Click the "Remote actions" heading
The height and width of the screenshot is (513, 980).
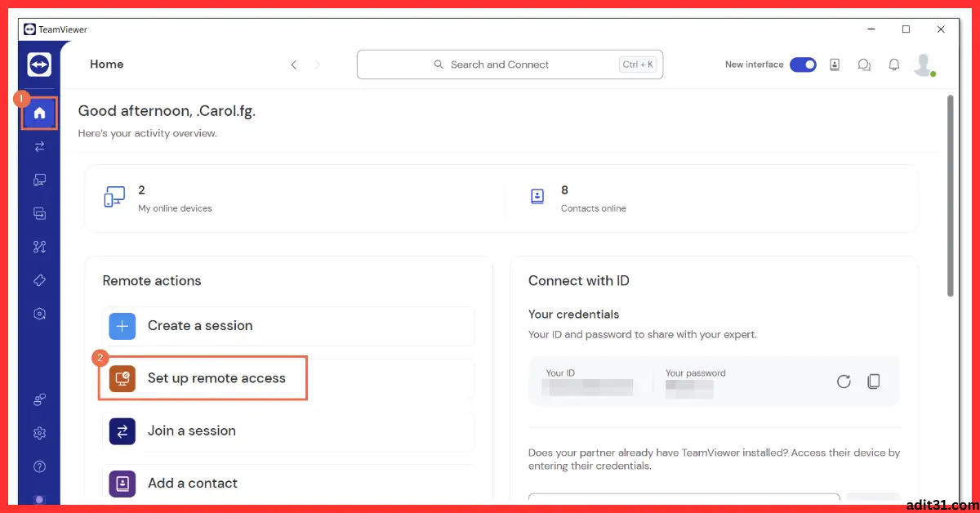pos(152,280)
